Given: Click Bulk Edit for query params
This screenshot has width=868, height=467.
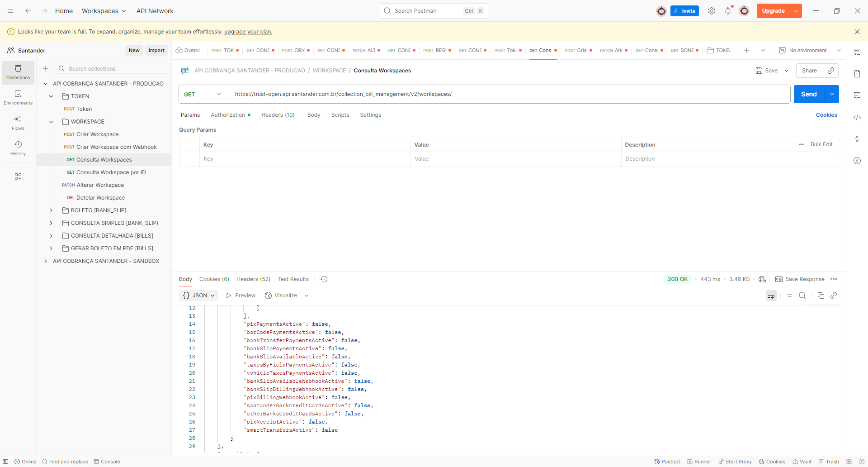Looking at the screenshot, I should (x=821, y=144).
